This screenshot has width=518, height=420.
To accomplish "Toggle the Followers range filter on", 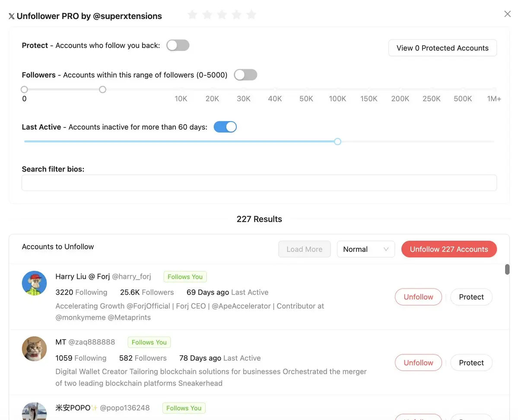I will point(245,75).
